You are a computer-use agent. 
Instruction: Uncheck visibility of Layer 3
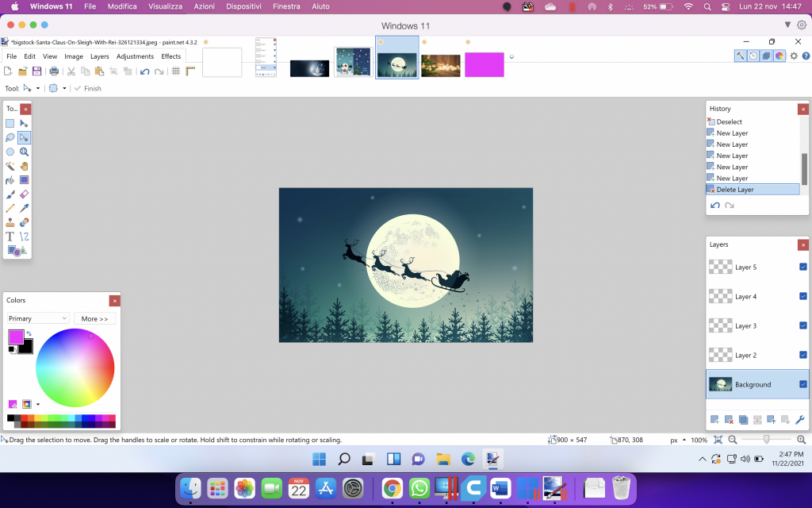point(802,325)
